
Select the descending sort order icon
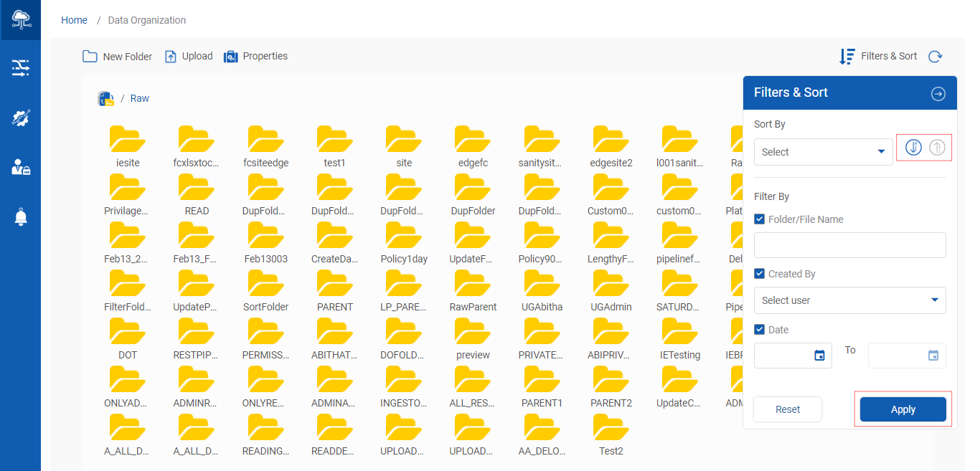coord(913,148)
